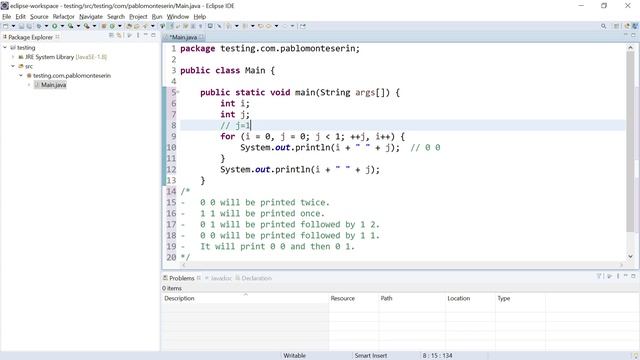
Task: Open the Window menu
Action: tap(178, 17)
